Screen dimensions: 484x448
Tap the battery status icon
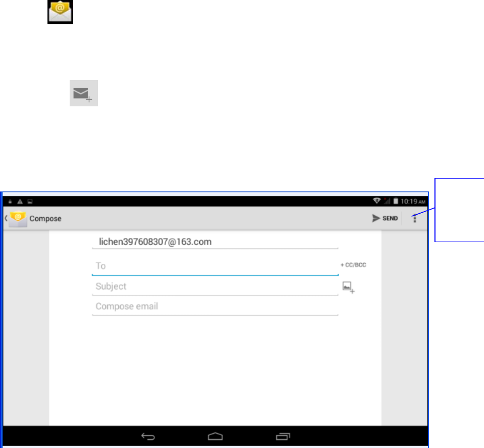[x=395, y=201]
